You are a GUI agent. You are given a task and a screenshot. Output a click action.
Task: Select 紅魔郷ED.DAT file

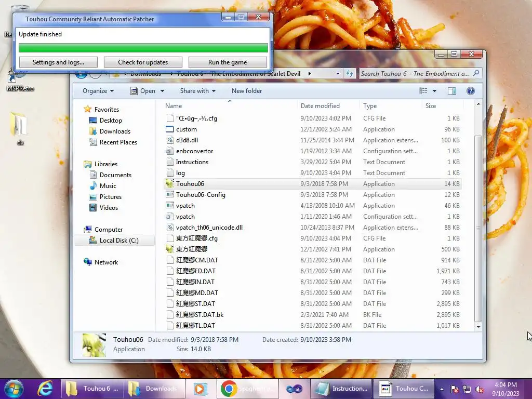(196, 271)
